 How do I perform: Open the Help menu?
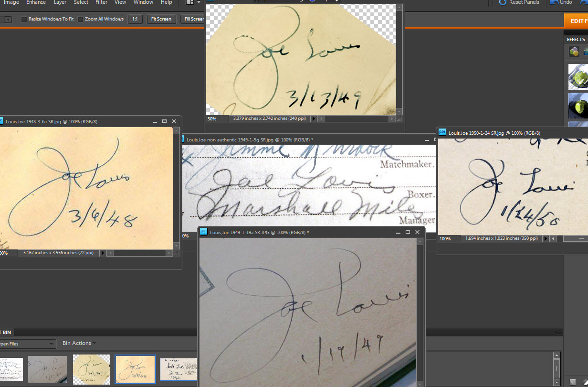pyautogui.click(x=166, y=2)
